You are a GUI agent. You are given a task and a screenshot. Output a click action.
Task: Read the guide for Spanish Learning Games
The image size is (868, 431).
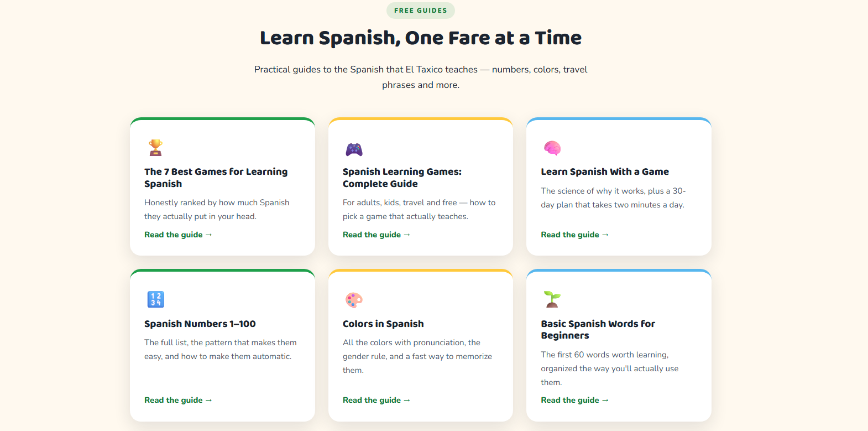[x=377, y=235]
